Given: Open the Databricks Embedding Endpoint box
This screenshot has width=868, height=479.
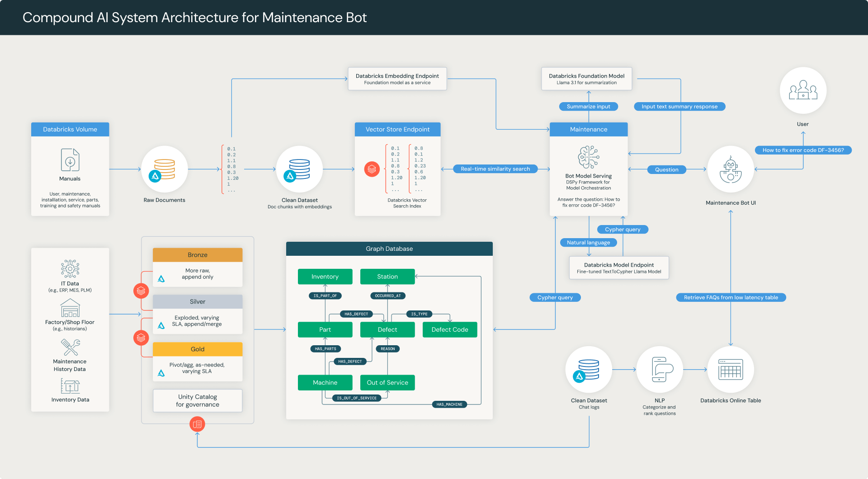Looking at the screenshot, I should click(397, 79).
